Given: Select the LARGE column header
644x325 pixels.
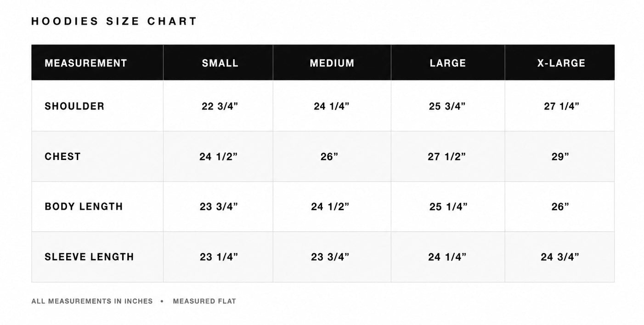Looking at the screenshot, I should [x=448, y=63].
